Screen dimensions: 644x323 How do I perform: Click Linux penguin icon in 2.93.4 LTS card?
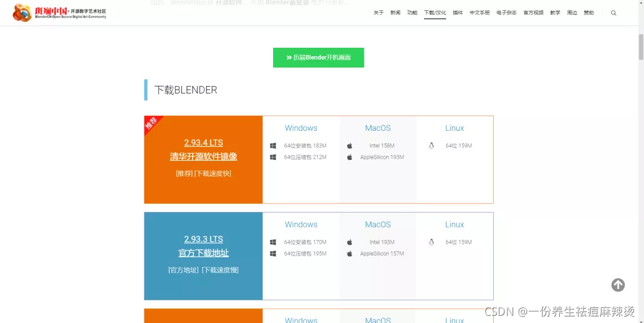pos(431,146)
